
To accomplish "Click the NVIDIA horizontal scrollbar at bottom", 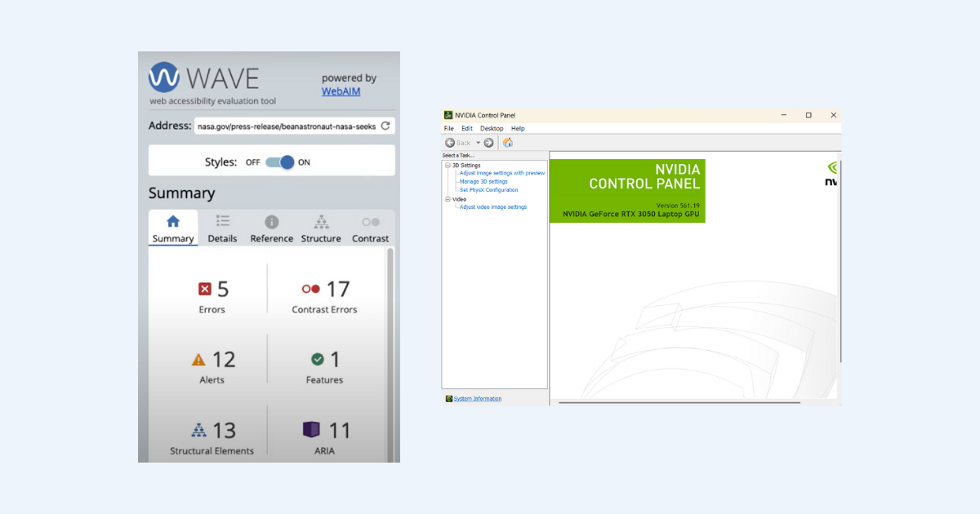I will 679,402.
